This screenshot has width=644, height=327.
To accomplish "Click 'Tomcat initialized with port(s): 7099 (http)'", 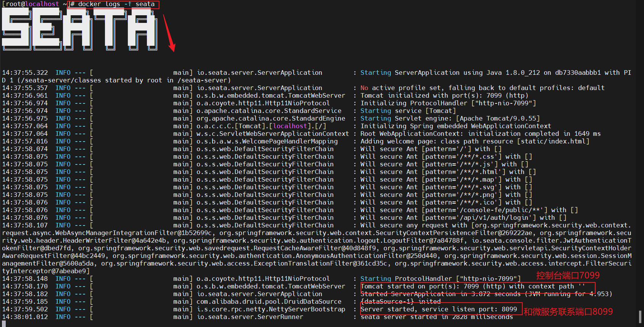I will coord(444,95).
